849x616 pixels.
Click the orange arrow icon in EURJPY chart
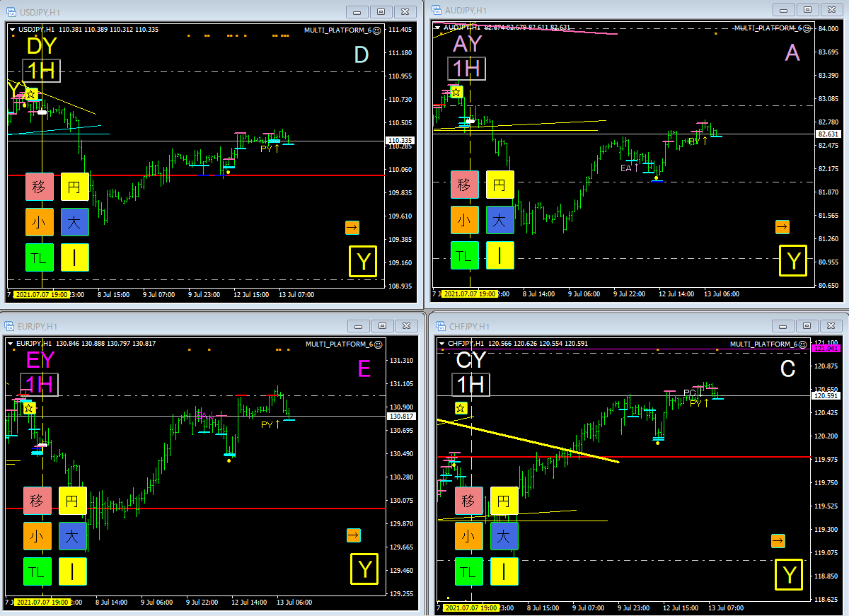[x=354, y=535]
